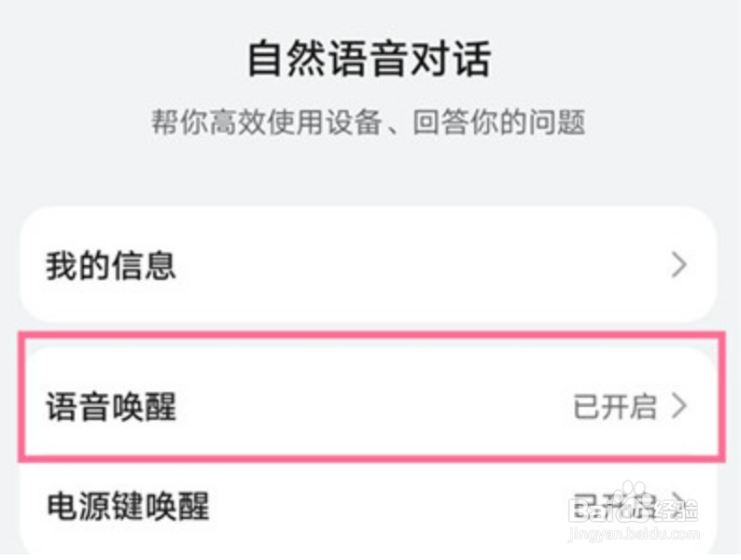Tap 已开启 status of 语音唤醒
741x560 pixels.
click(x=614, y=407)
